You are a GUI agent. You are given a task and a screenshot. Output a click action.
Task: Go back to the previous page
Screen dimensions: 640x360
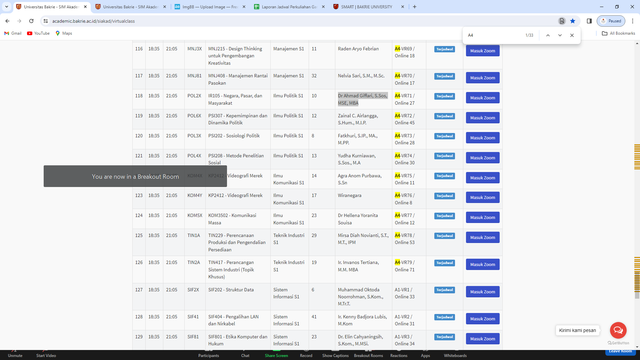(x=7, y=21)
